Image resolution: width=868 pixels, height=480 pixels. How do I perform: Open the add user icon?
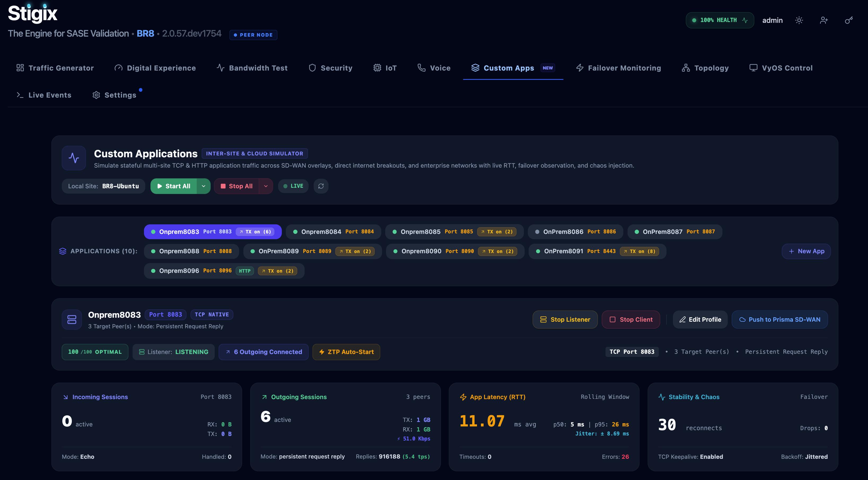point(824,20)
